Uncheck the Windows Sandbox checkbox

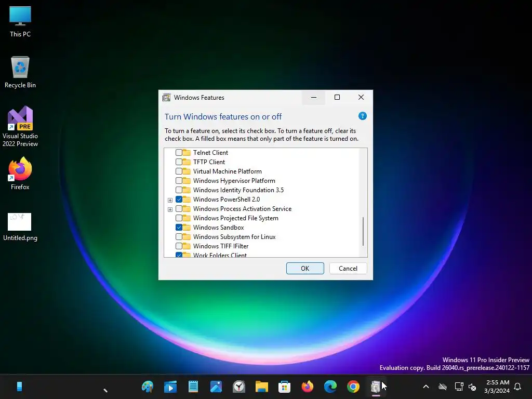(179, 228)
